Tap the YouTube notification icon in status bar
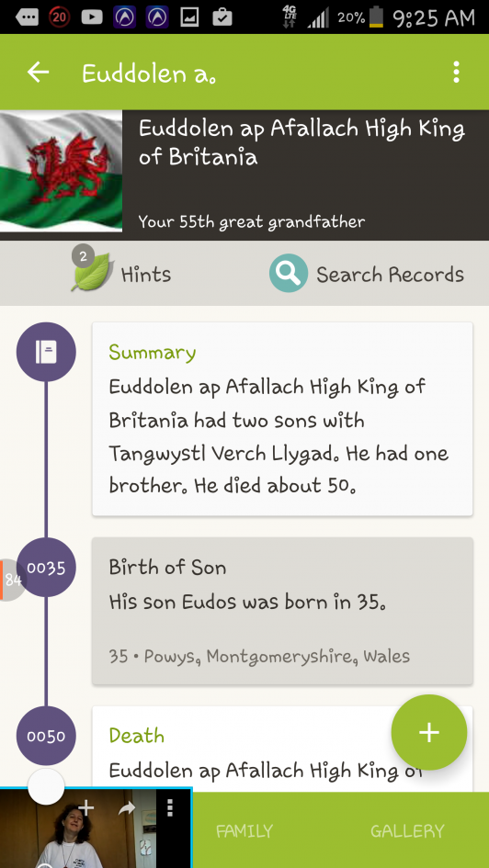This screenshot has width=489, height=868. pyautogui.click(x=92, y=17)
